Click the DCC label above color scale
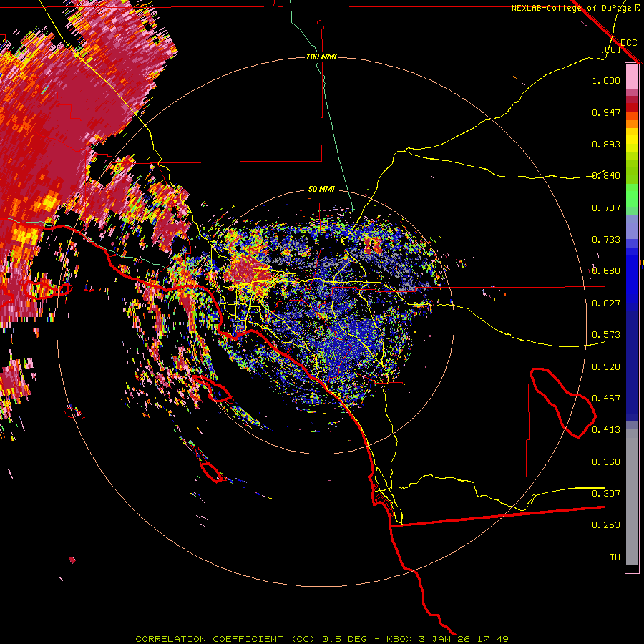The width and height of the screenshot is (644, 644). point(628,43)
